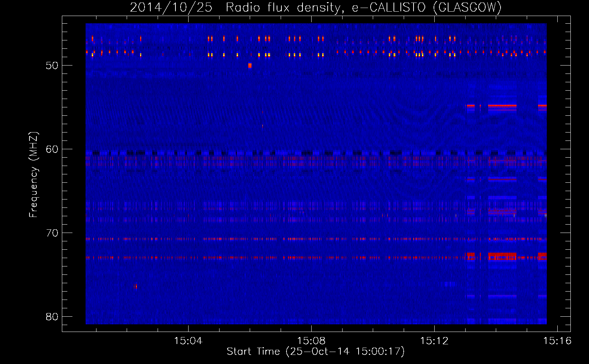Click the 70 frequency tick label
Viewport: 589px width, 364px height.
point(52,233)
